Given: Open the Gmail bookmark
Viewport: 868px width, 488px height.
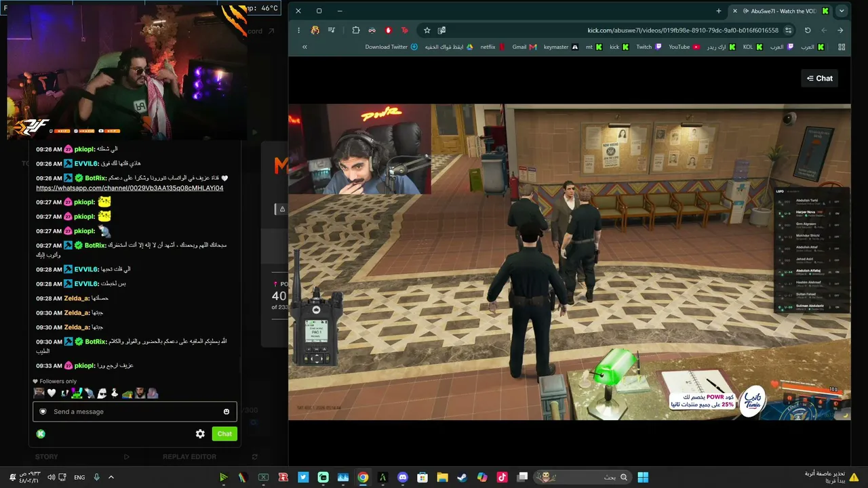Looking at the screenshot, I should click(524, 47).
